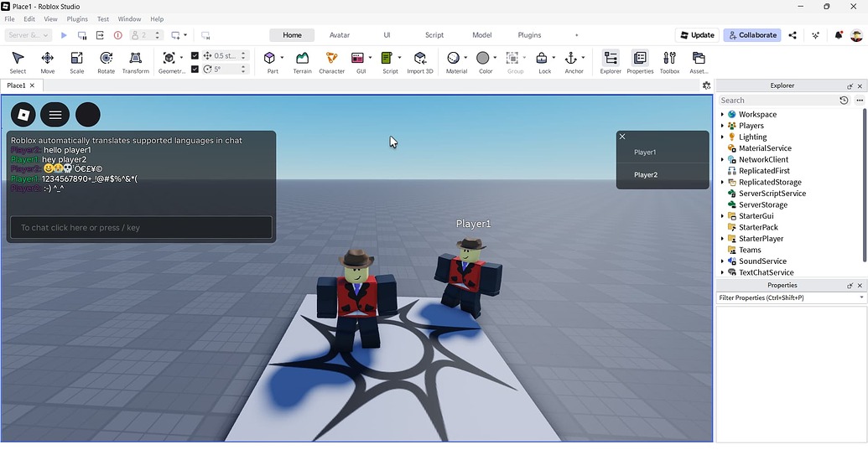This screenshot has width=868, height=460.
Task: Choose the Scale tool
Action: point(77,62)
